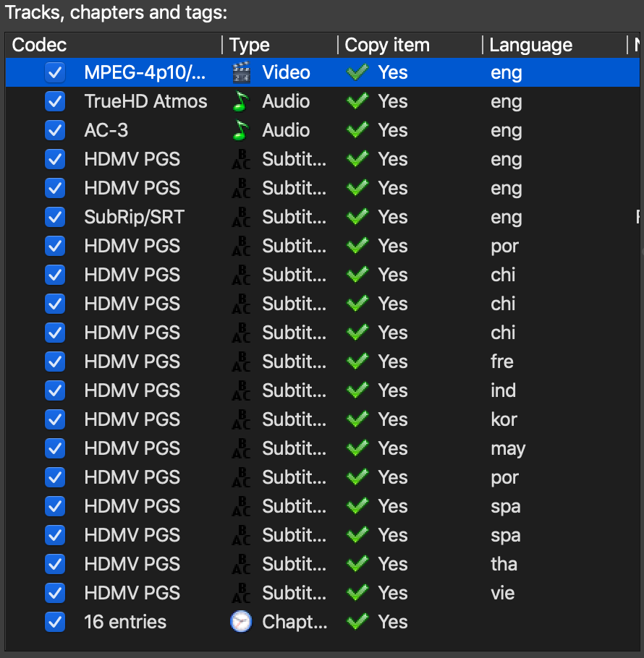
Task: Click the Copy item column header
Action: coord(387,45)
